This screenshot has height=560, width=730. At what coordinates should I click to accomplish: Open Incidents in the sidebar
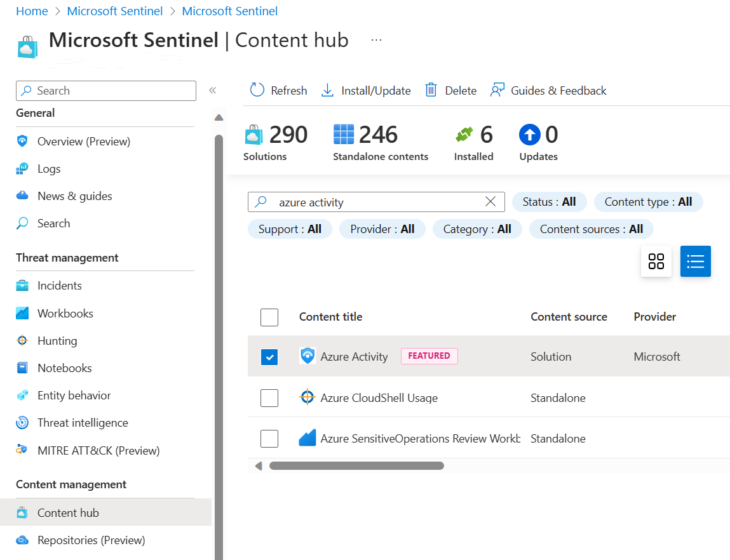pos(59,286)
